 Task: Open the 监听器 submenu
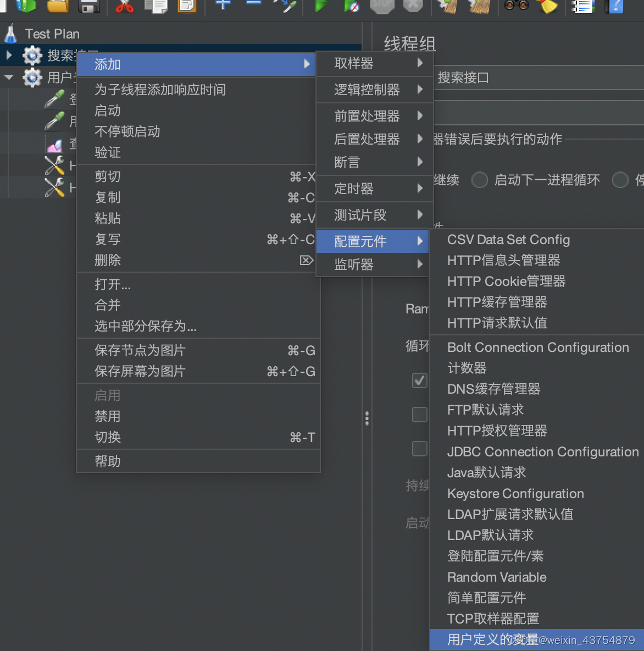pyautogui.click(x=373, y=264)
